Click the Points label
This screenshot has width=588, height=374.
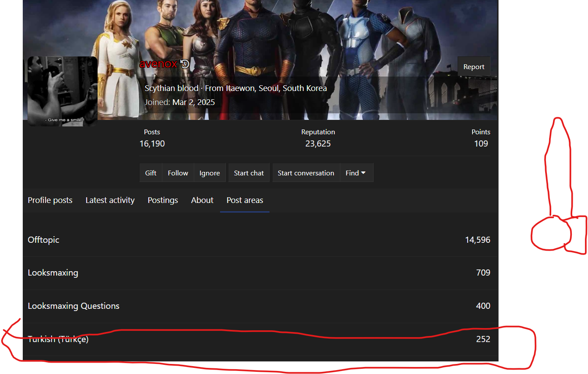tap(481, 132)
